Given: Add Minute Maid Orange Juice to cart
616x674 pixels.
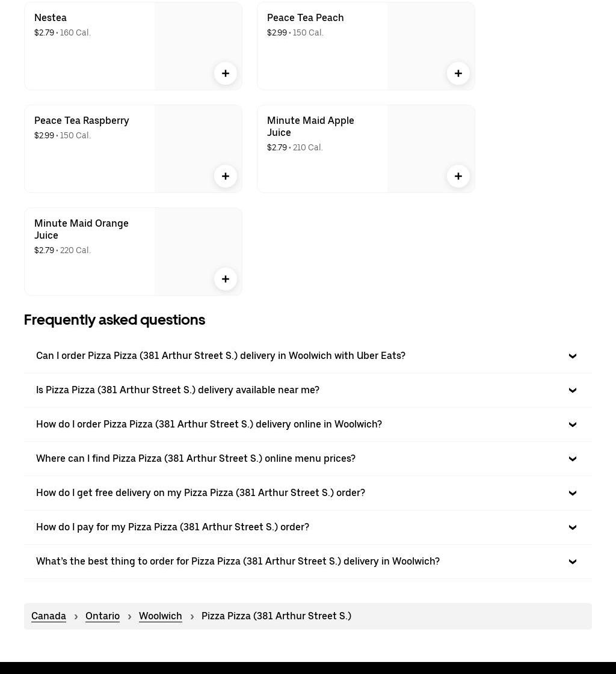Looking at the screenshot, I should tap(226, 279).
